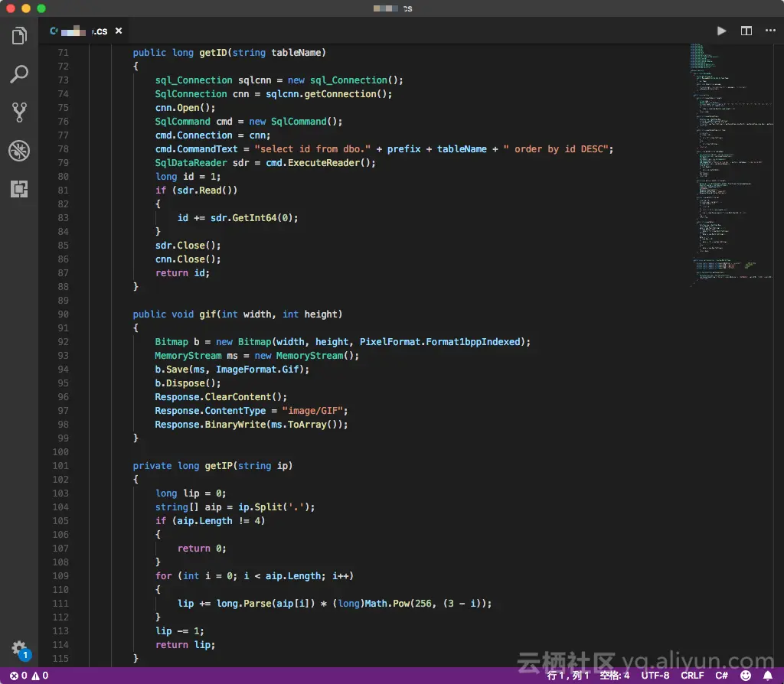Open the Extensions view icon
The height and width of the screenshot is (684, 784).
click(19, 189)
